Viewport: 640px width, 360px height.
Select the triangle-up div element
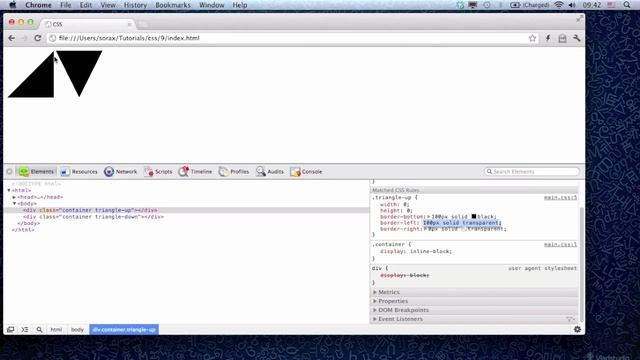pos(90,210)
